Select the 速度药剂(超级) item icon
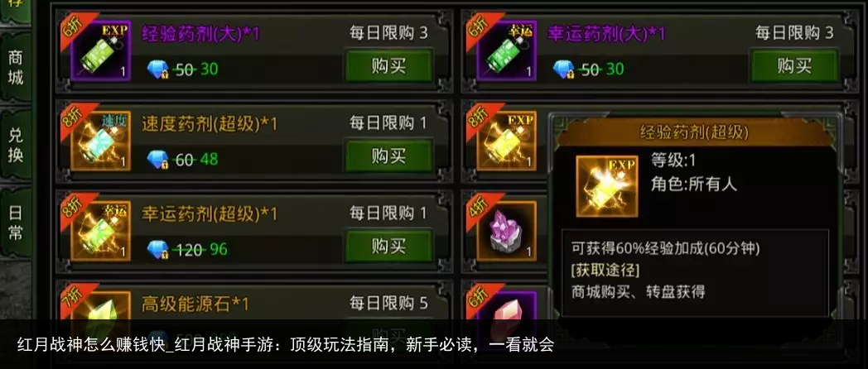 coord(101,141)
